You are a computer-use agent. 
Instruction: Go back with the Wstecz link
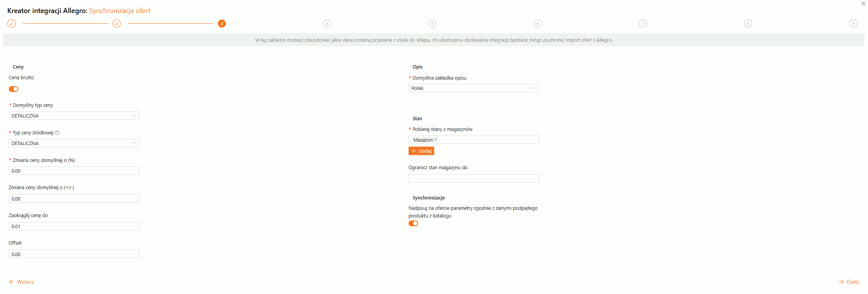click(x=22, y=282)
